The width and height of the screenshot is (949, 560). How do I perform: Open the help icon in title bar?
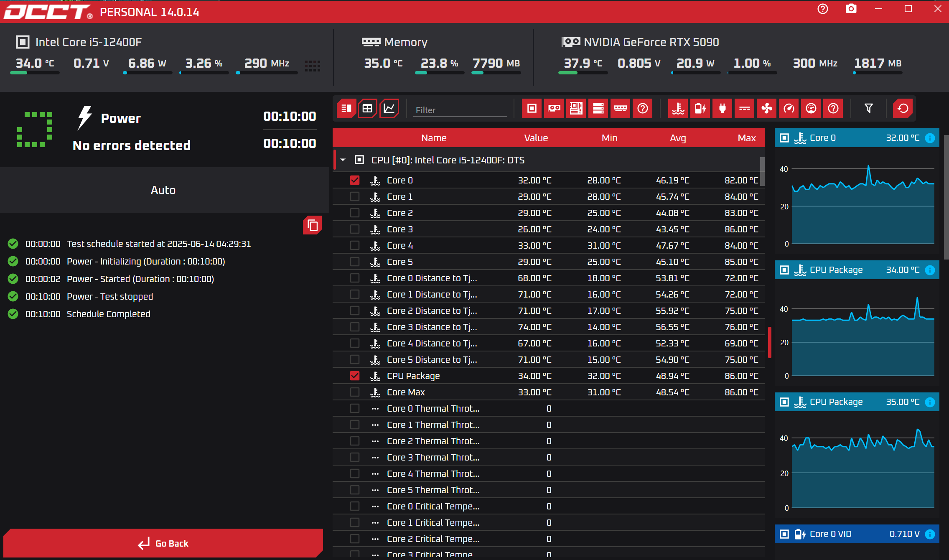[x=822, y=9]
